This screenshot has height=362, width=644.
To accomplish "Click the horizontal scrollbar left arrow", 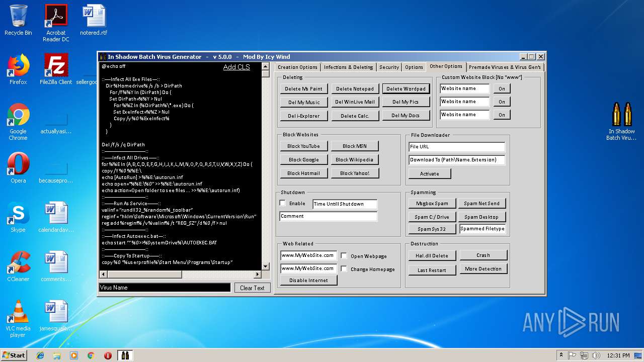I will point(103,274).
